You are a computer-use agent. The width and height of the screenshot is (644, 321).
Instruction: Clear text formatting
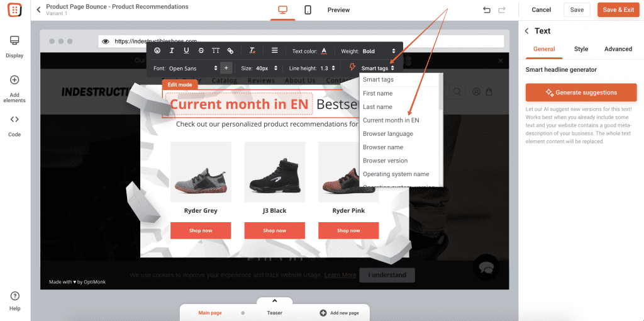253,51
